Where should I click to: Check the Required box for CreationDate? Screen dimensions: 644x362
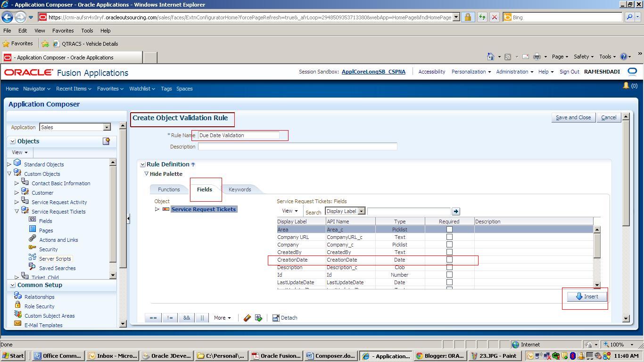coord(449,259)
